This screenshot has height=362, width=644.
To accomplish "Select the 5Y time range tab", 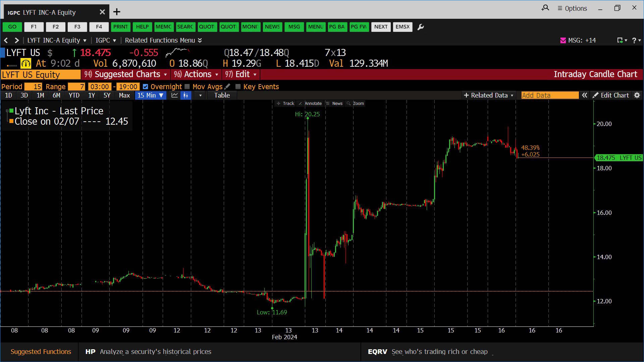I will 107,95.
